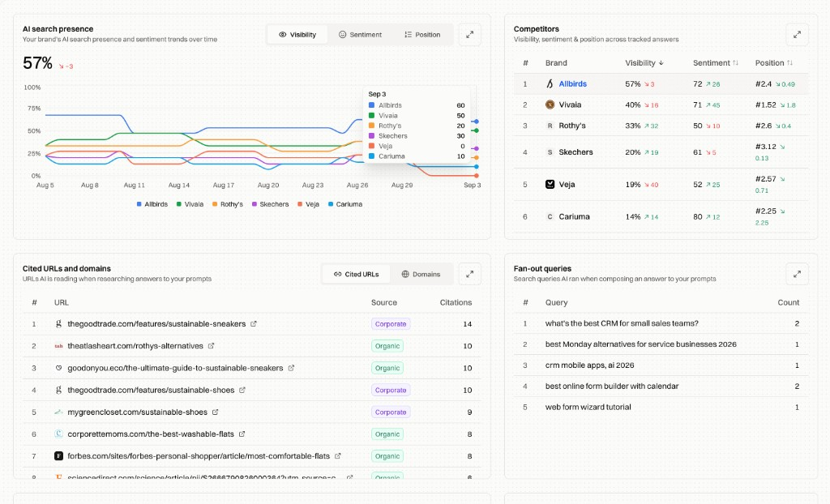Expand the Fan-out queries panel
The width and height of the screenshot is (830, 504).
pos(797,274)
